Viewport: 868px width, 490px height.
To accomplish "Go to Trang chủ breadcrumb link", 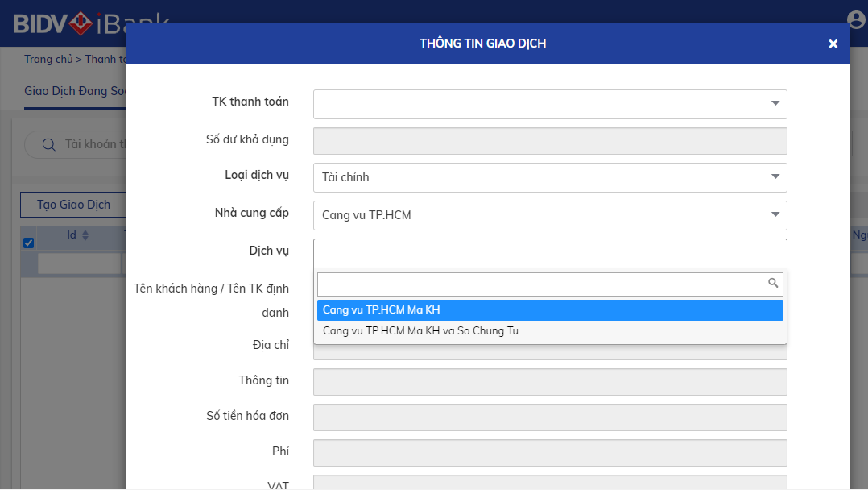I will pyautogui.click(x=48, y=59).
